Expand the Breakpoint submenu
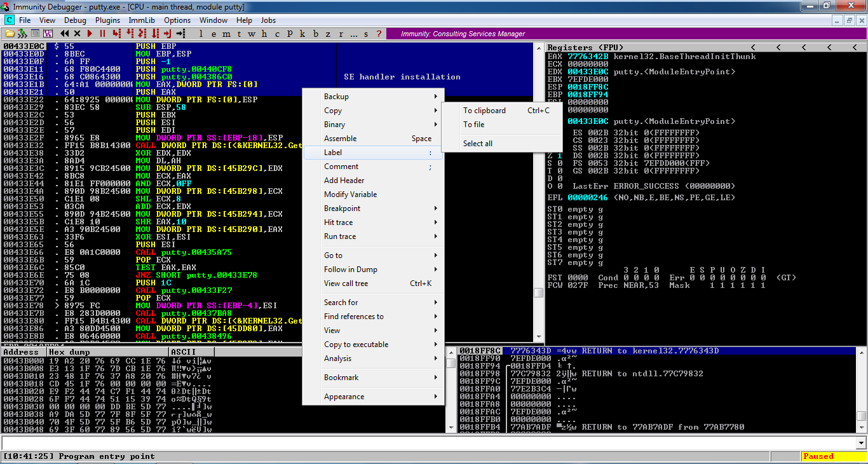The height and width of the screenshot is (464, 868). point(373,208)
